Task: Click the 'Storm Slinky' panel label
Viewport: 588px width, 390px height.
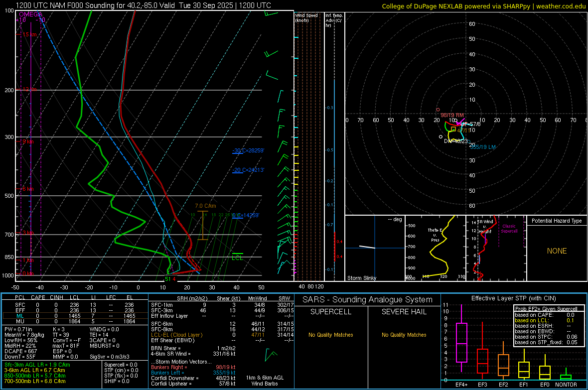Action: (x=361, y=278)
